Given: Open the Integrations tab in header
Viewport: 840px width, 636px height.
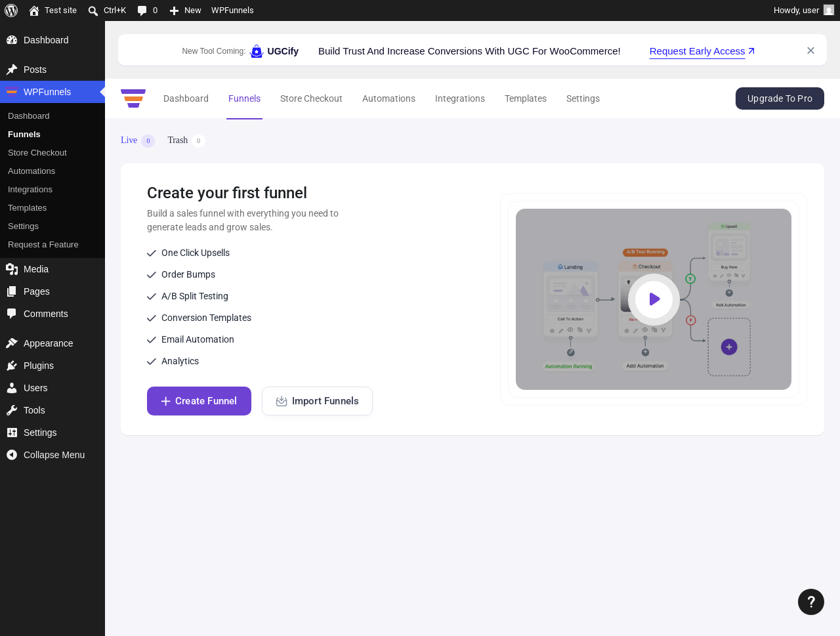Looking at the screenshot, I should click(460, 98).
